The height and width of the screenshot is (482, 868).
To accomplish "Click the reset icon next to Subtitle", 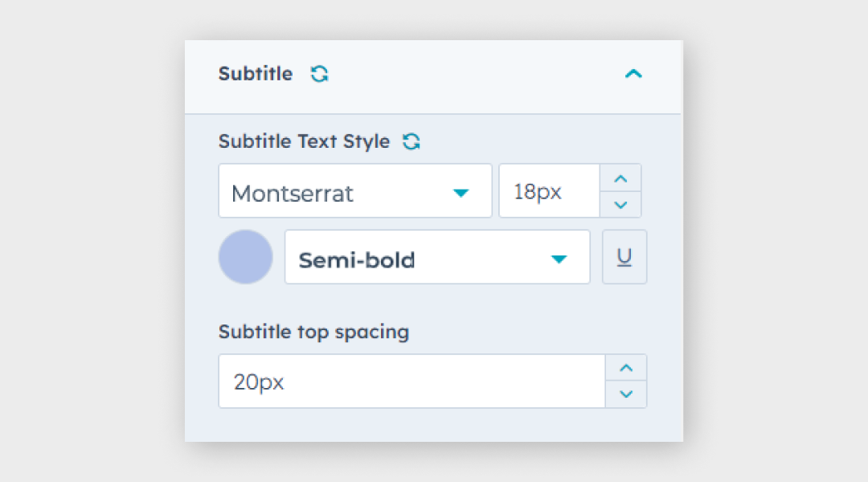I will [x=319, y=73].
